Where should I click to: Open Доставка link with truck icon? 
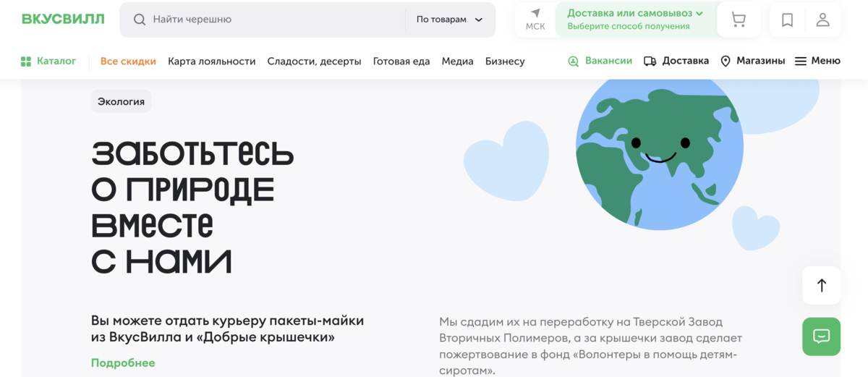676,62
